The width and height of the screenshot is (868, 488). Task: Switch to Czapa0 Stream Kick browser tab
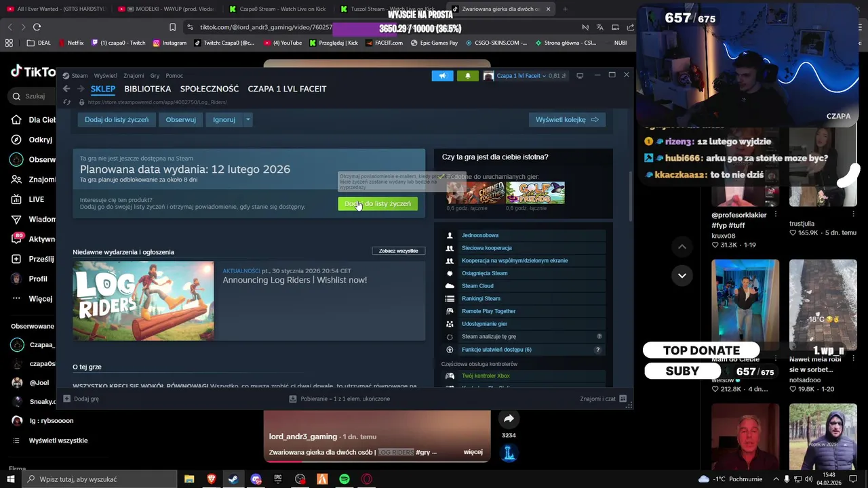277,9
